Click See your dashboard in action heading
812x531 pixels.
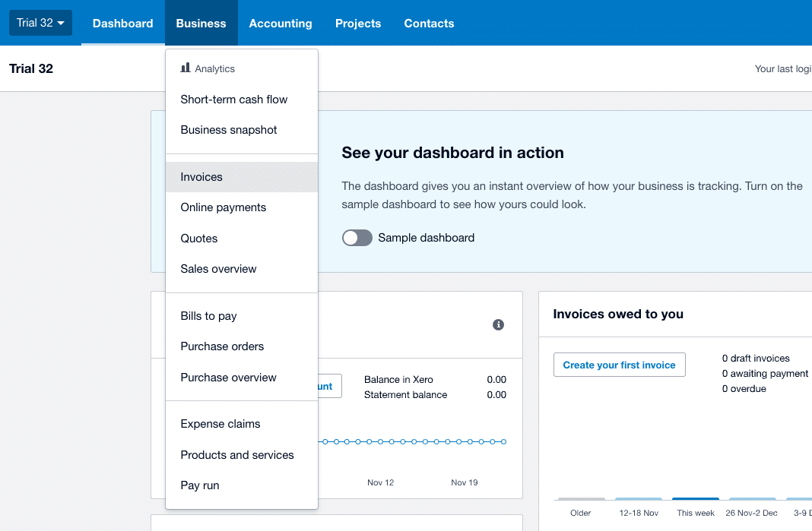pyautogui.click(x=452, y=153)
